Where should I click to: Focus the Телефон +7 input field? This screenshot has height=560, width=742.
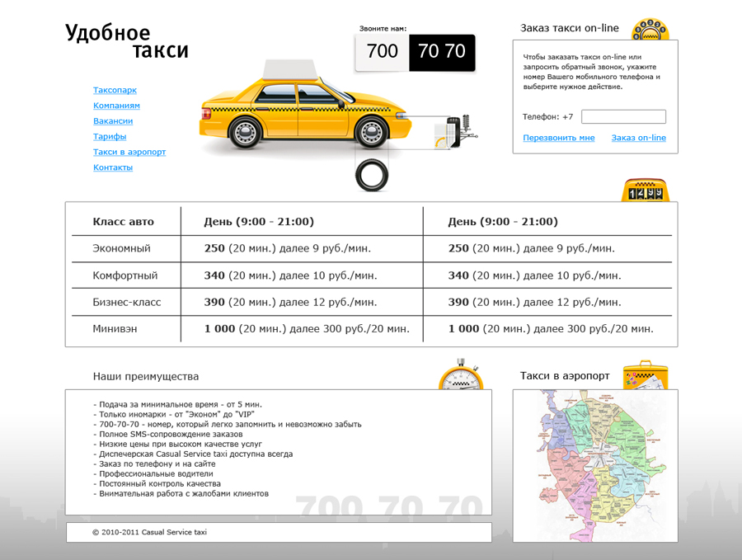coord(623,116)
